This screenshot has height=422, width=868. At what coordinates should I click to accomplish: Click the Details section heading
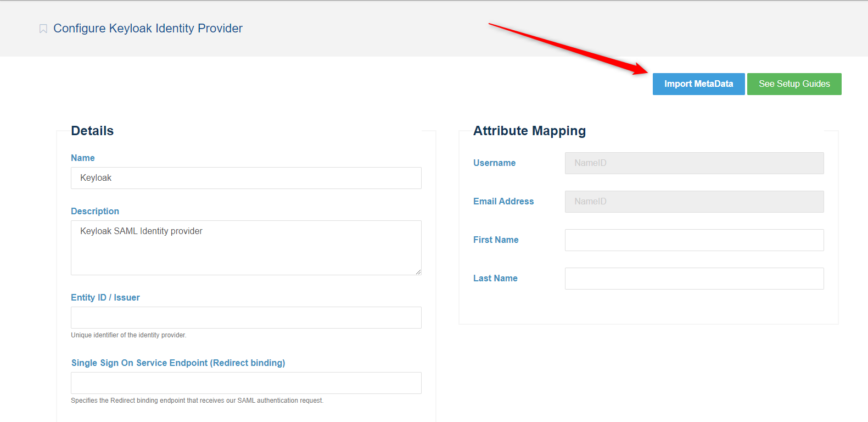click(x=92, y=131)
